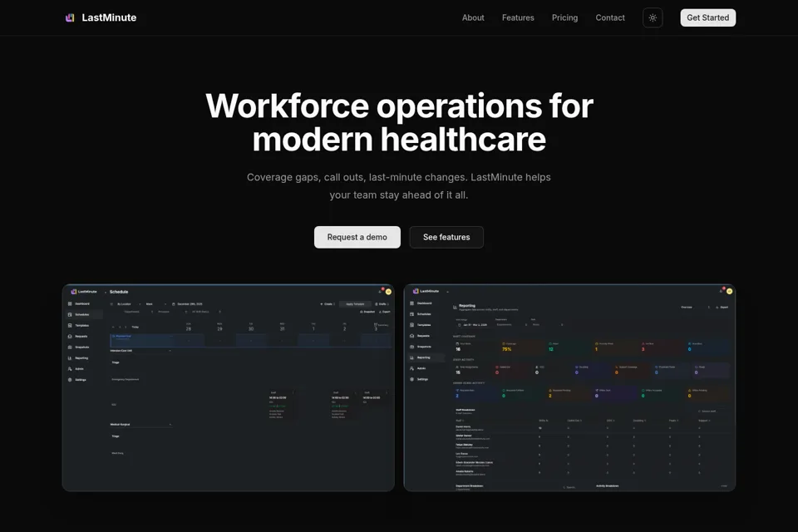Click the Get Started button
Screen dimensions: 798x532
(707, 17)
